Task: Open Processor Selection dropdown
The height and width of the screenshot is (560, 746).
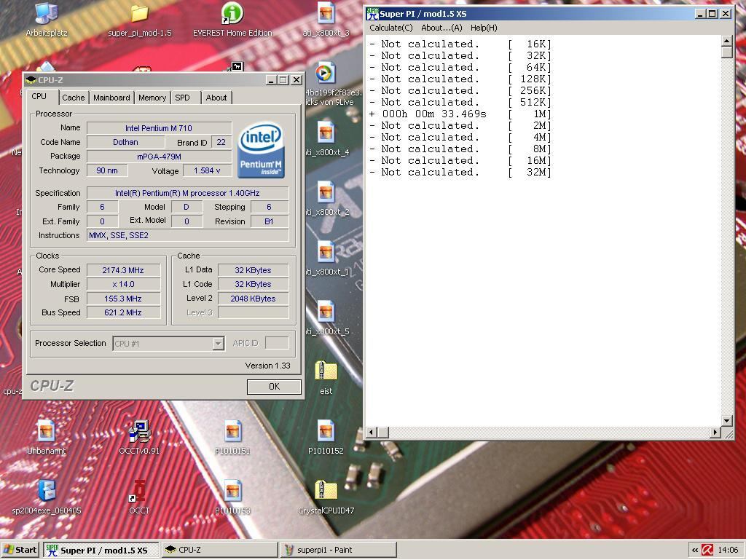Action: click(x=168, y=344)
